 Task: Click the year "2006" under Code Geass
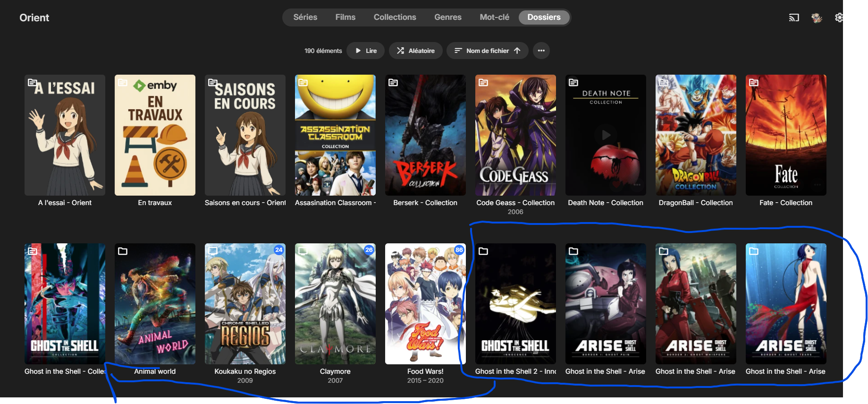(x=515, y=212)
